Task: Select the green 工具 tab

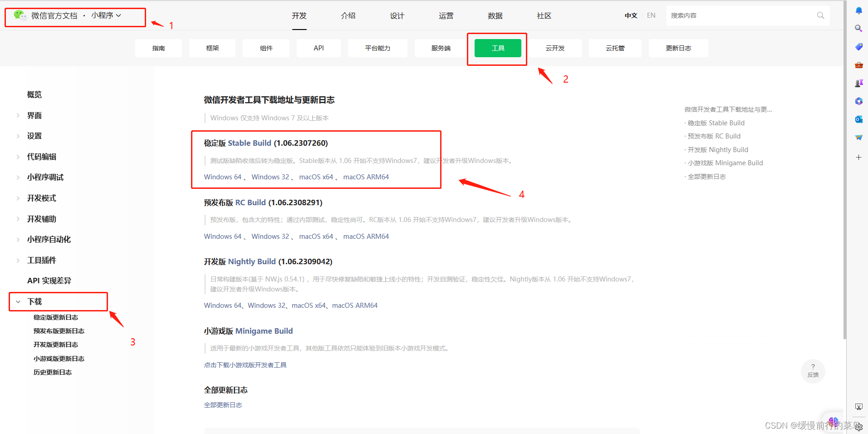Action: tap(498, 48)
